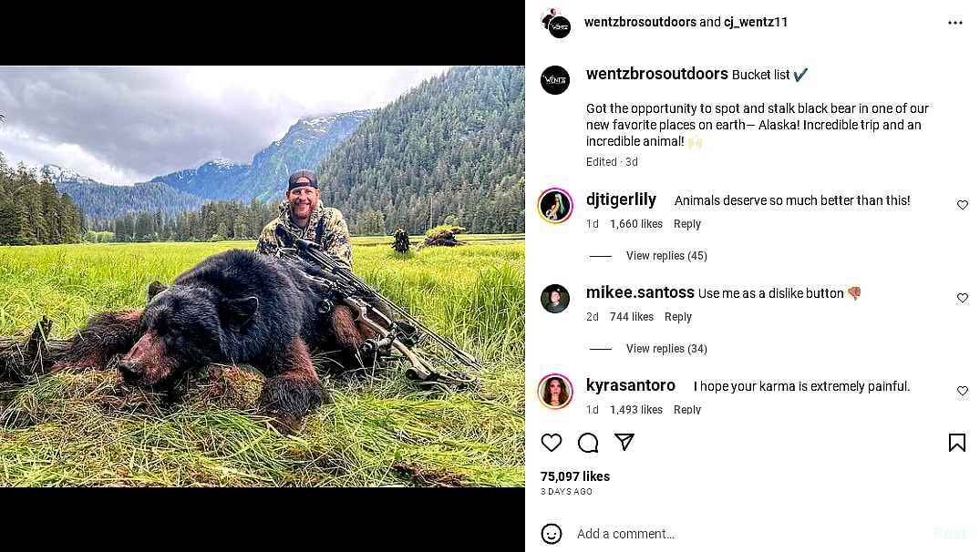The image size is (980, 552).
Task: Reply to mikee.santoss's comment
Action: coord(678,317)
